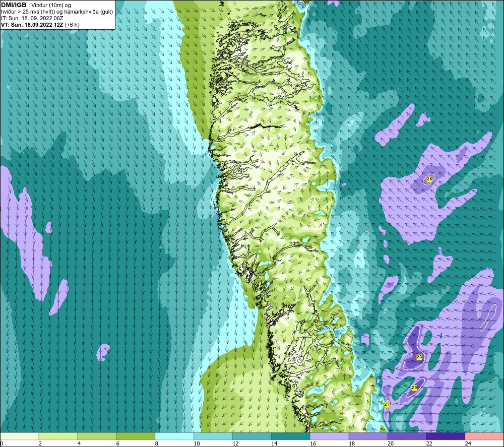Pick the green 4–6 scale swatch
Viewport: 504px width, 447px height.
click(97, 436)
